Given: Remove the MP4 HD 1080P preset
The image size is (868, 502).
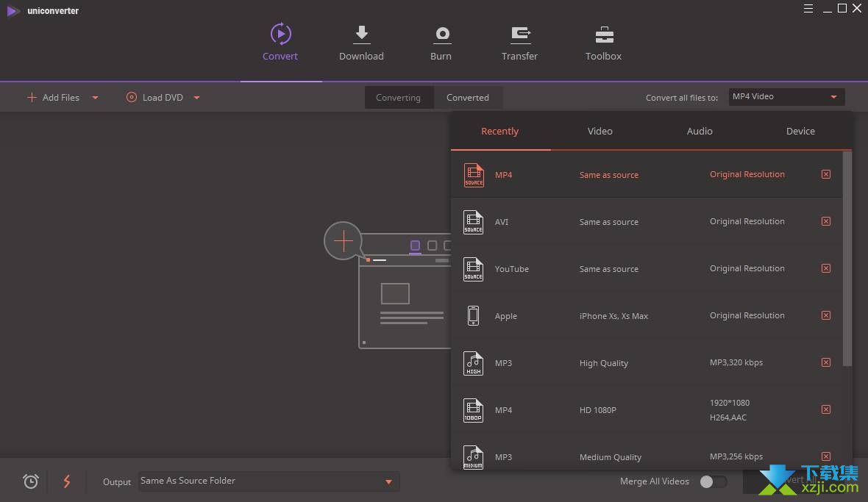Looking at the screenshot, I should click(x=826, y=409).
